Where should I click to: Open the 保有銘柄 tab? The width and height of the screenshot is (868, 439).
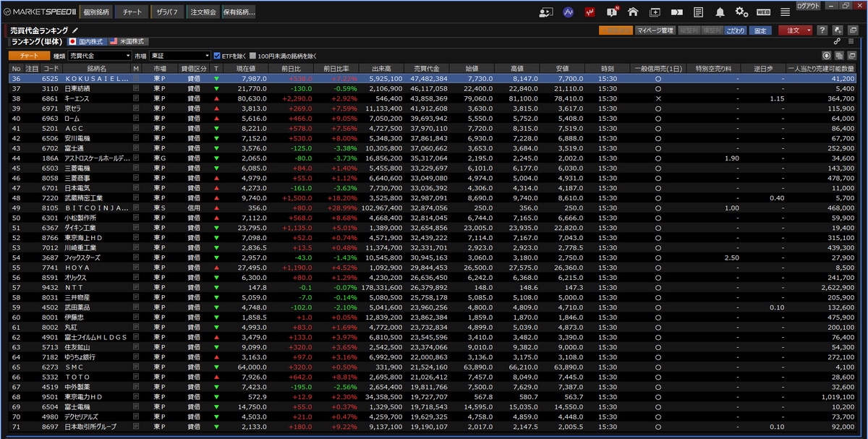239,12
